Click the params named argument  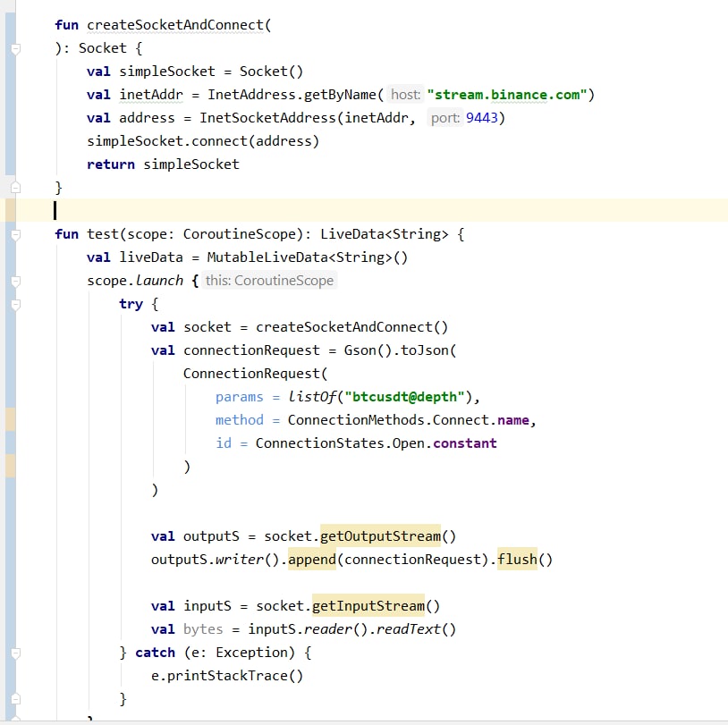[239, 397]
